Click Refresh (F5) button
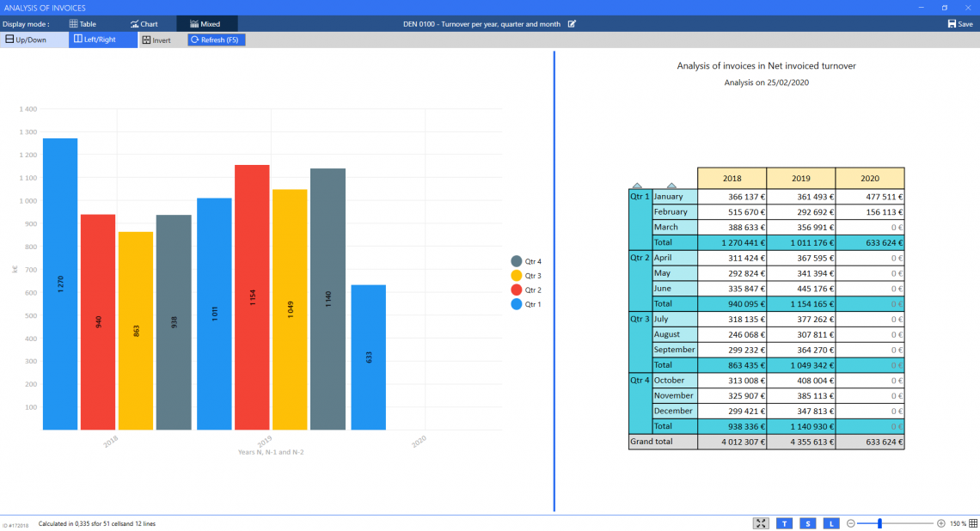The width and height of the screenshot is (980, 531). click(217, 40)
